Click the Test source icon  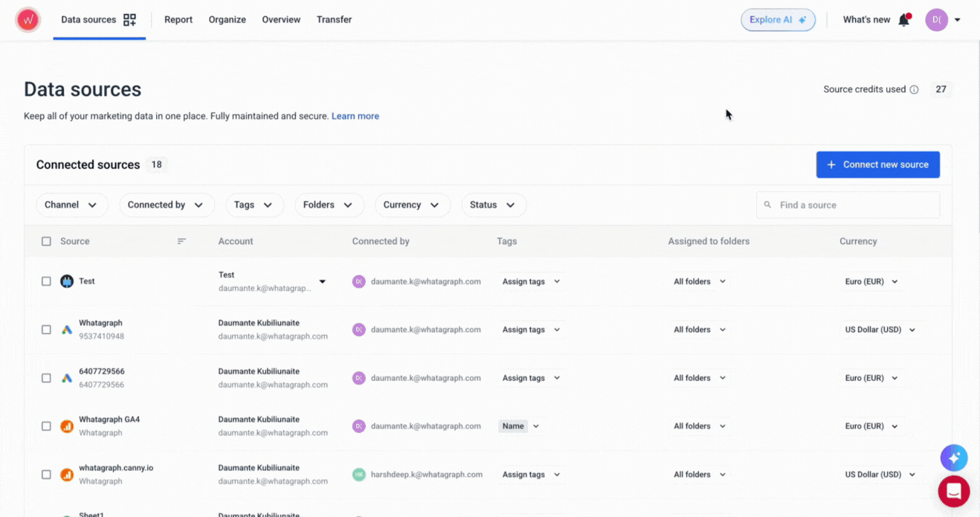click(67, 281)
